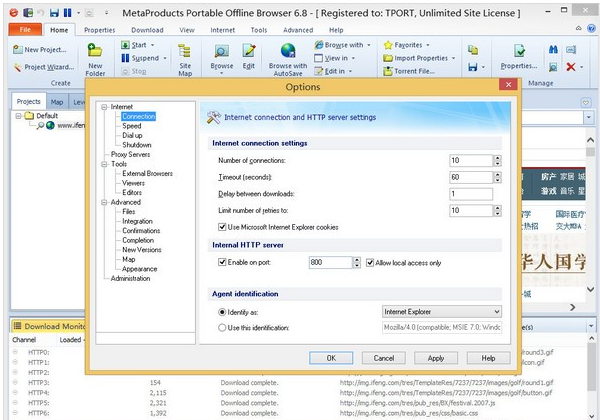Click the binoculars Find icon
Image resolution: width=600 pixels, height=420 pixels.
pyautogui.click(x=553, y=49)
